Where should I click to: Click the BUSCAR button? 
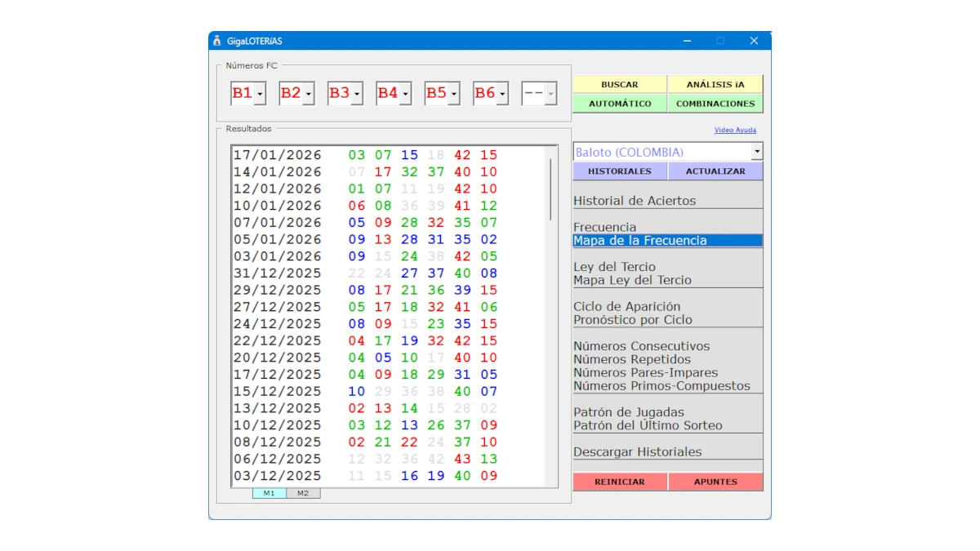[x=619, y=84]
